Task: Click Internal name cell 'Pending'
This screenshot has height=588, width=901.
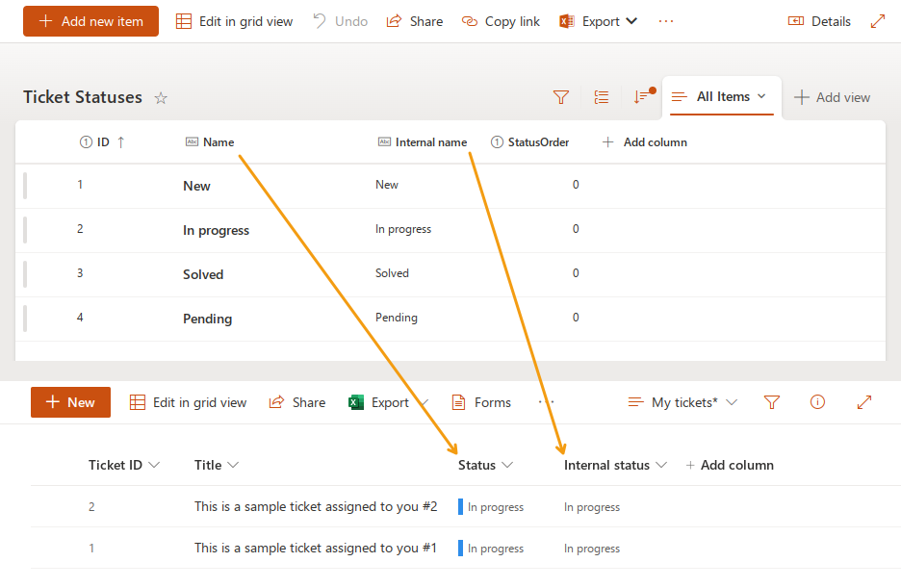Action: click(x=397, y=318)
